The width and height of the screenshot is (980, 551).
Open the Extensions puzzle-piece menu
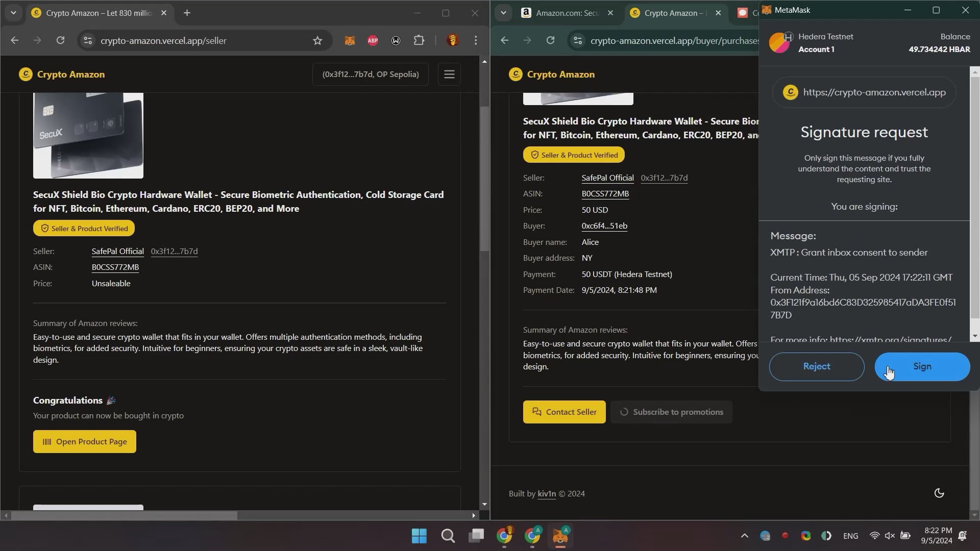coord(419,40)
